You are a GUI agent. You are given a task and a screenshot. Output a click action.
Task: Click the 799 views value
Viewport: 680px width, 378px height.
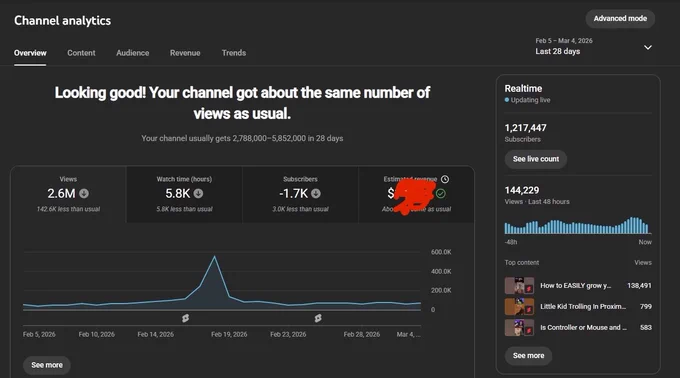point(646,306)
